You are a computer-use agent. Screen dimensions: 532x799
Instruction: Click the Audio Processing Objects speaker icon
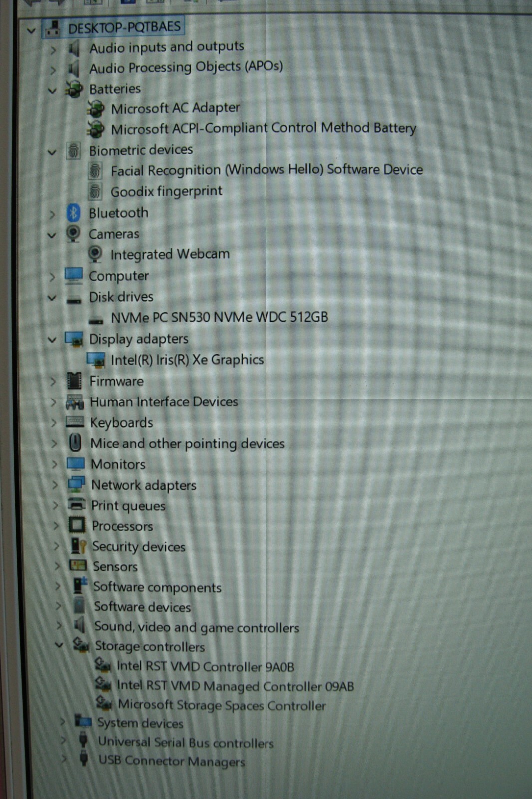74,69
